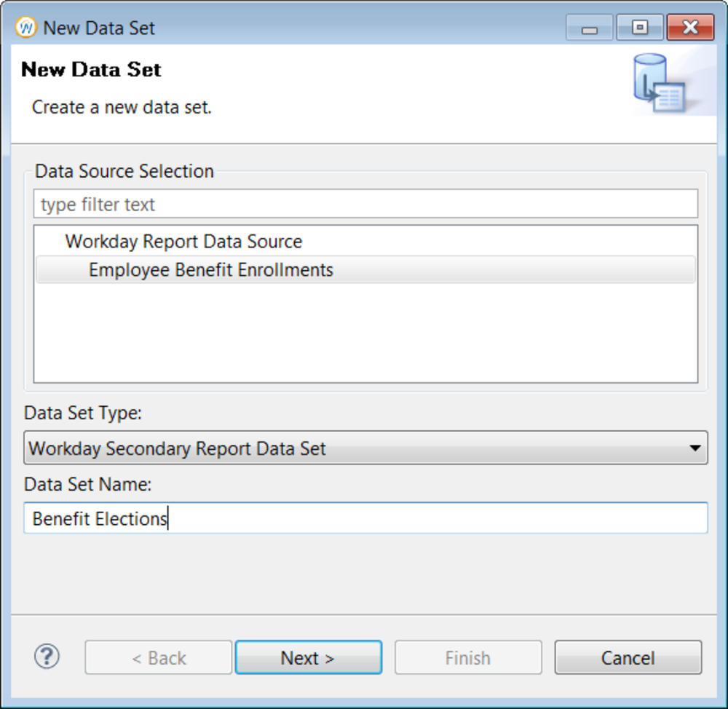Click into the Data Set Name field
This screenshot has height=709, width=728.
pos(365,518)
